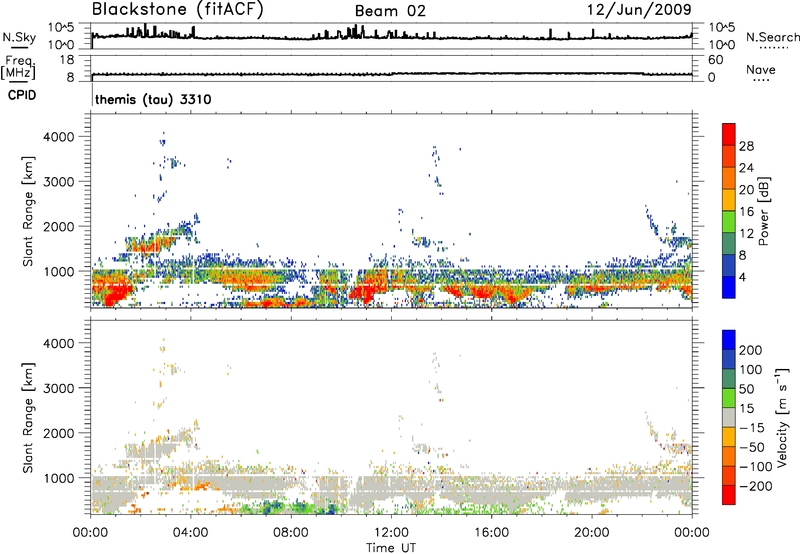Click the themis (tau) 3310 text
This screenshot has width=800, height=554.
pos(153,99)
